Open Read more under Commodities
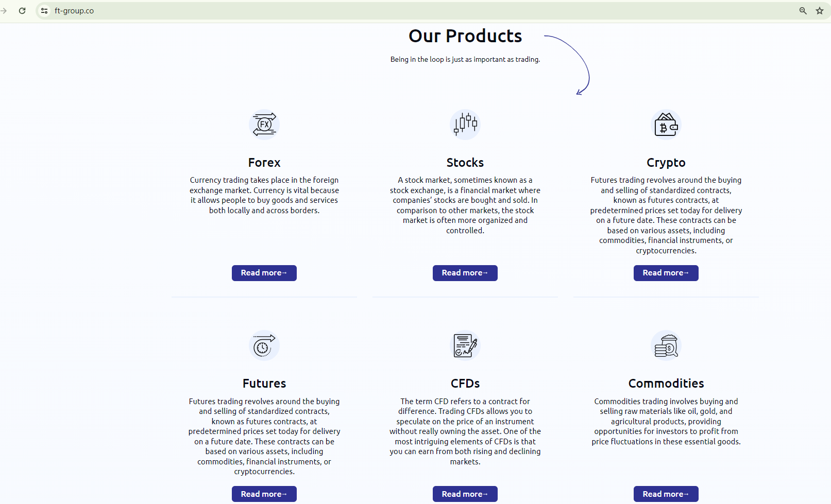The height and width of the screenshot is (504, 831). click(x=666, y=494)
